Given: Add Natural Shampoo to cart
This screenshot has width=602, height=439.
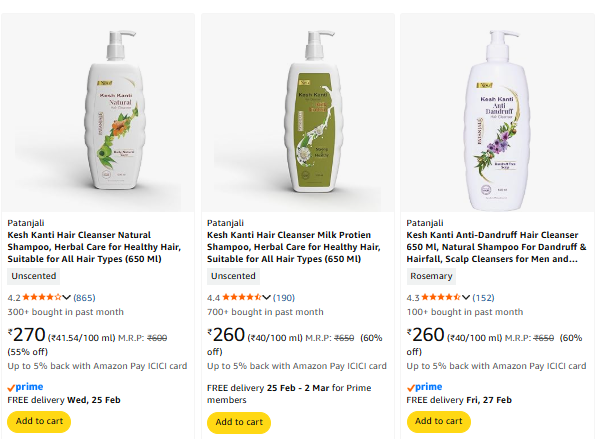Looking at the screenshot, I should click(x=39, y=421).
